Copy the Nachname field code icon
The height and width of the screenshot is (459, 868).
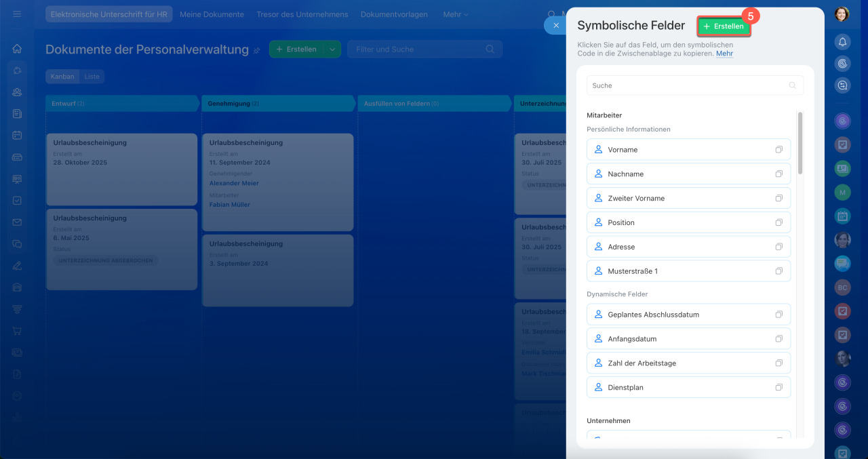coord(778,174)
